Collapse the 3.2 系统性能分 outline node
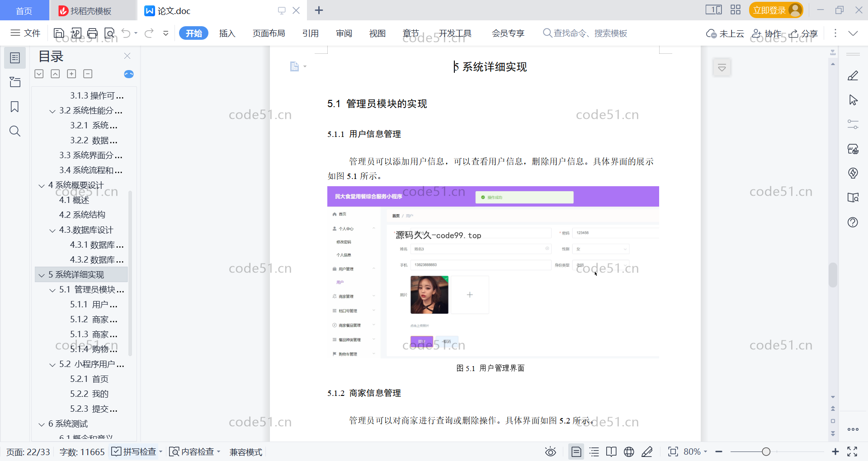The image size is (868, 461). click(x=52, y=111)
